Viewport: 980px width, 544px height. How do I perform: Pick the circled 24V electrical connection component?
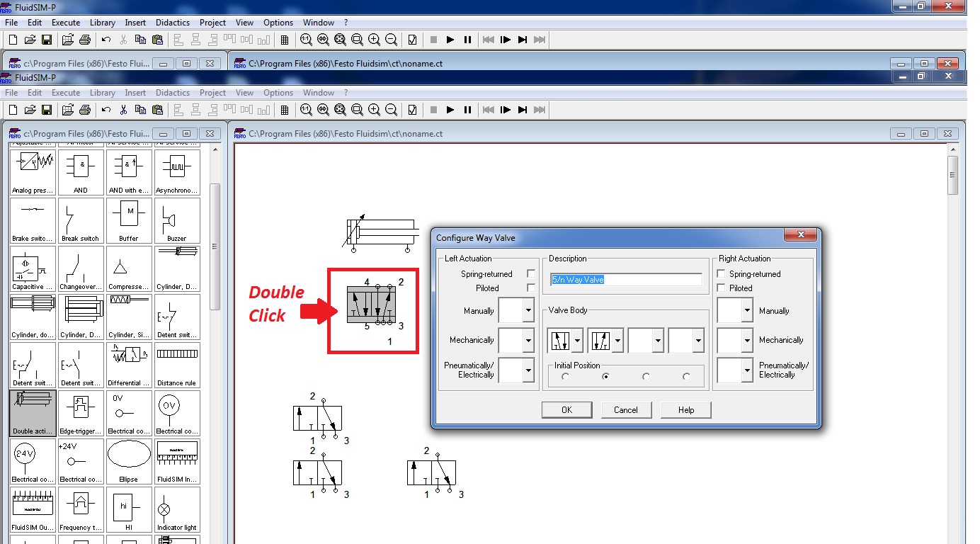pos(33,460)
